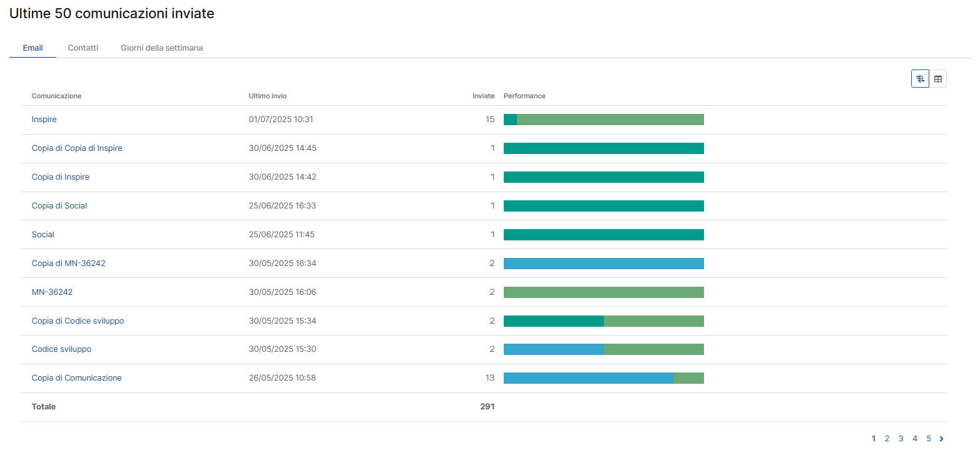Viewport: 980px width, 457px height.
Task: Open Giorni della settimana tab
Action: point(161,48)
